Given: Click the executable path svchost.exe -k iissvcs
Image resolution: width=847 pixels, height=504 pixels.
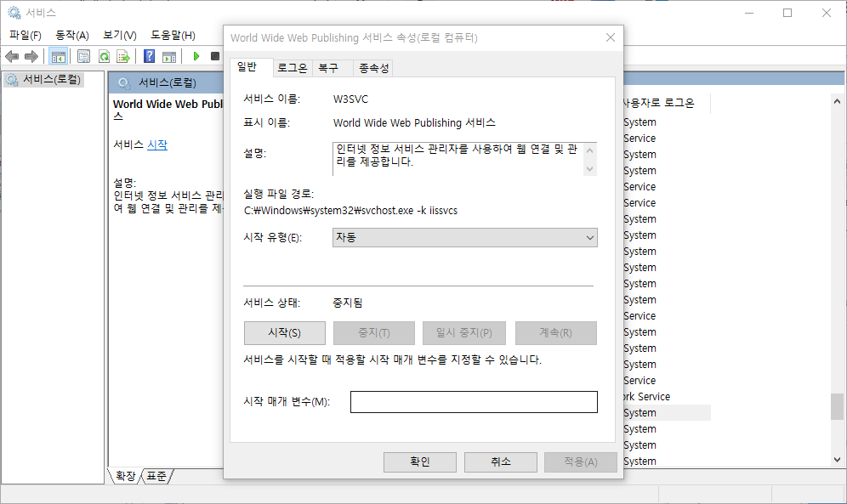Looking at the screenshot, I should (350, 211).
